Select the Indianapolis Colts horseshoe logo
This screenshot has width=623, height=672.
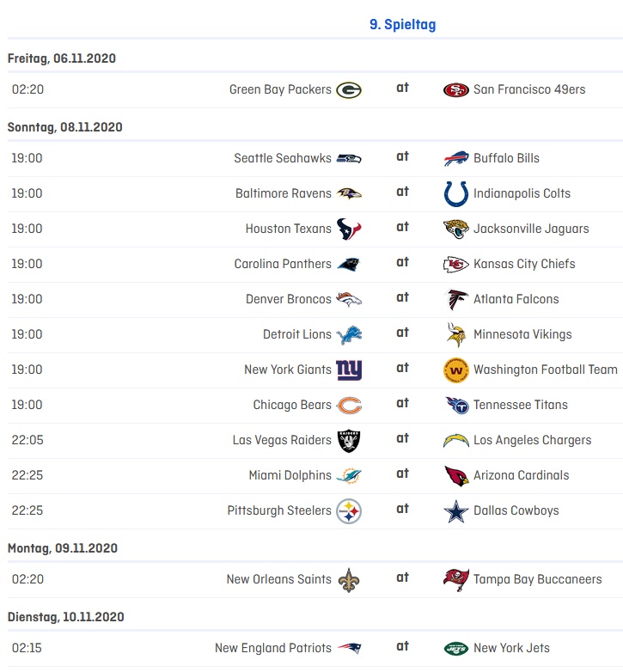click(456, 193)
